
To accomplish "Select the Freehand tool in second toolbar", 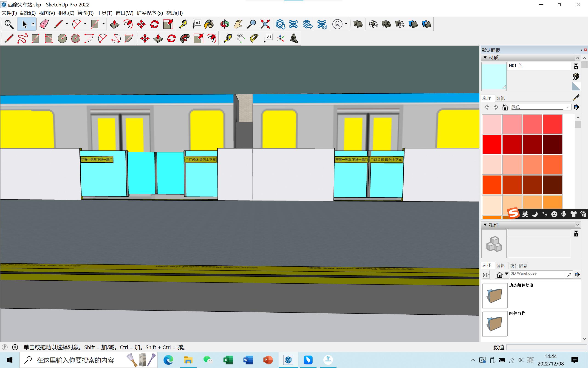I will pos(22,38).
